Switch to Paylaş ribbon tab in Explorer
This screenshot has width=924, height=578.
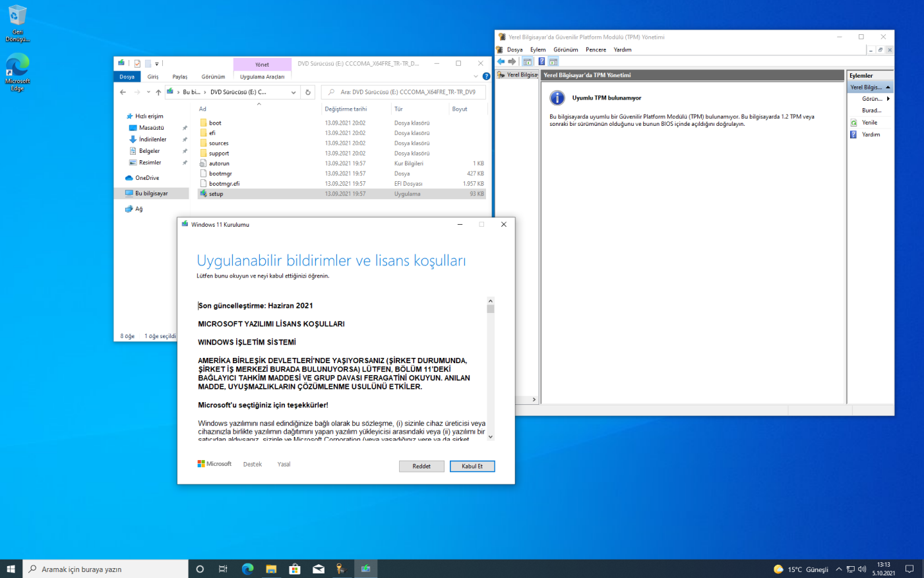click(180, 76)
